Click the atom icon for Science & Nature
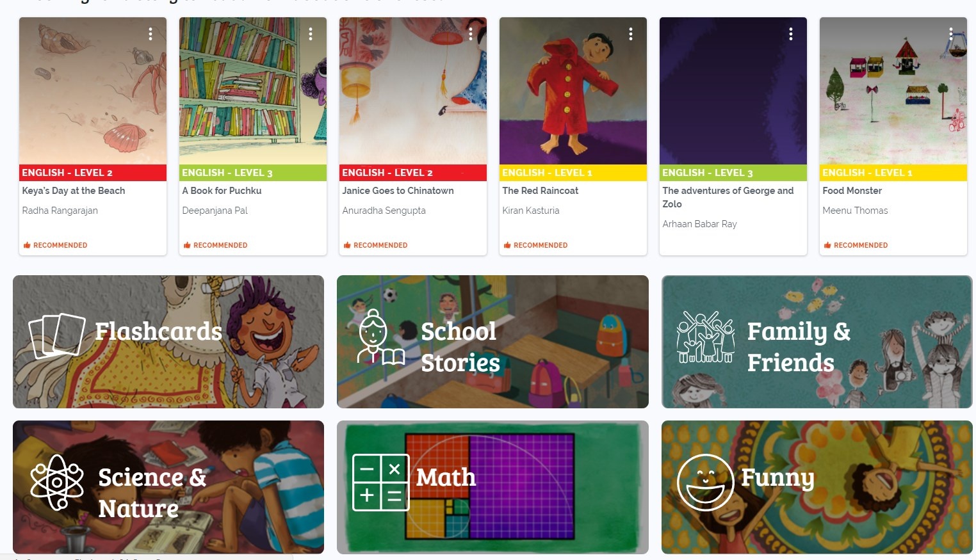 (x=57, y=483)
